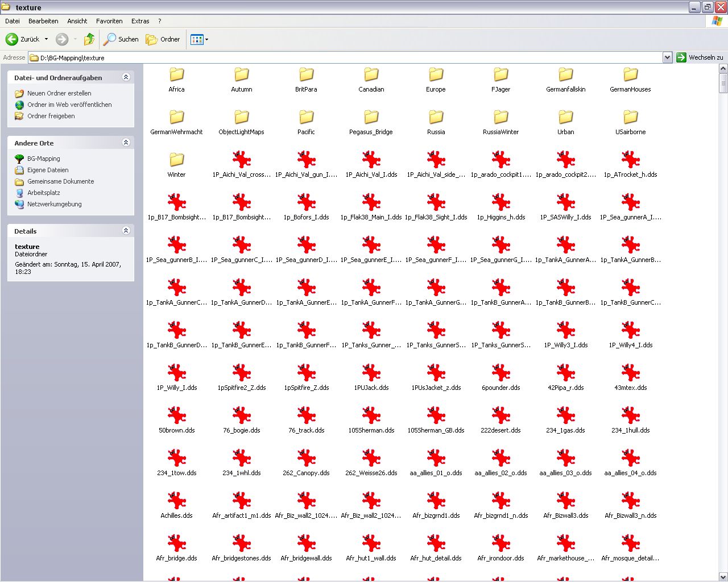Select the 43mtex.dds file icon
The height and width of the screenshot is (582, 728).
(630, 373)
